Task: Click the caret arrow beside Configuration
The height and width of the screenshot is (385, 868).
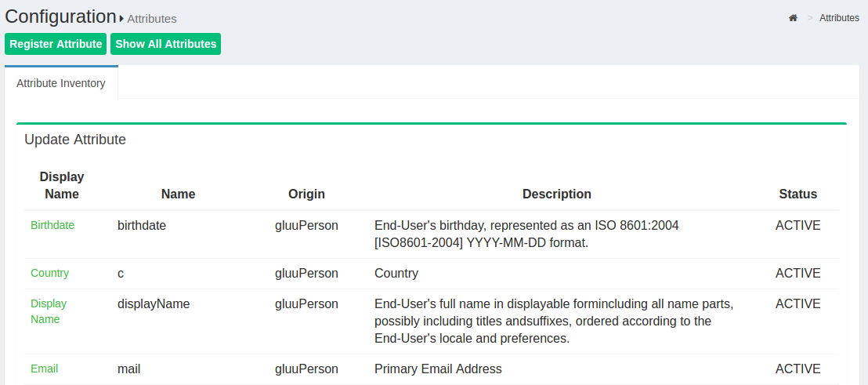Action: (122, 18)
